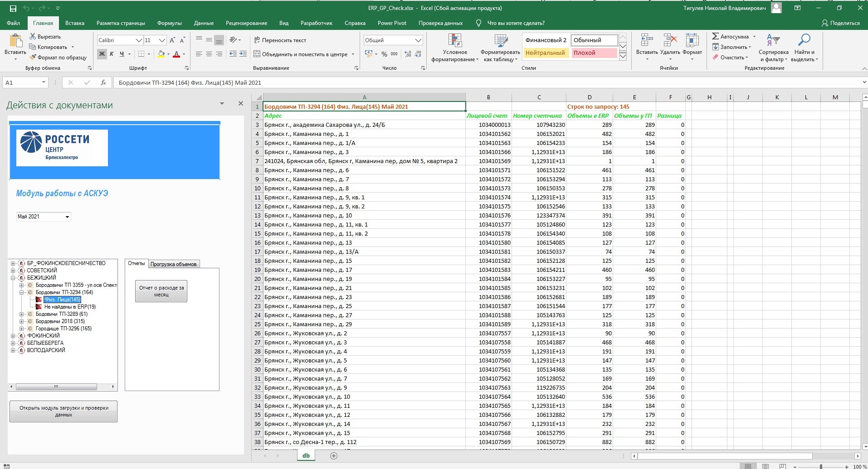
Task: Click the AutoSum (Автосумма) sigma icon
Action: click(715, 36)
